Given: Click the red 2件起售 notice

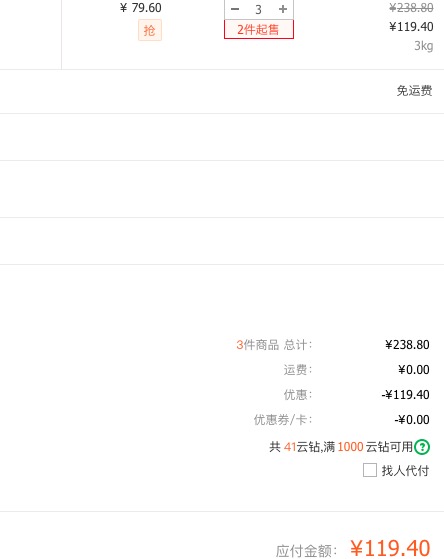Looking at the screenshot, I should [259, 29].
